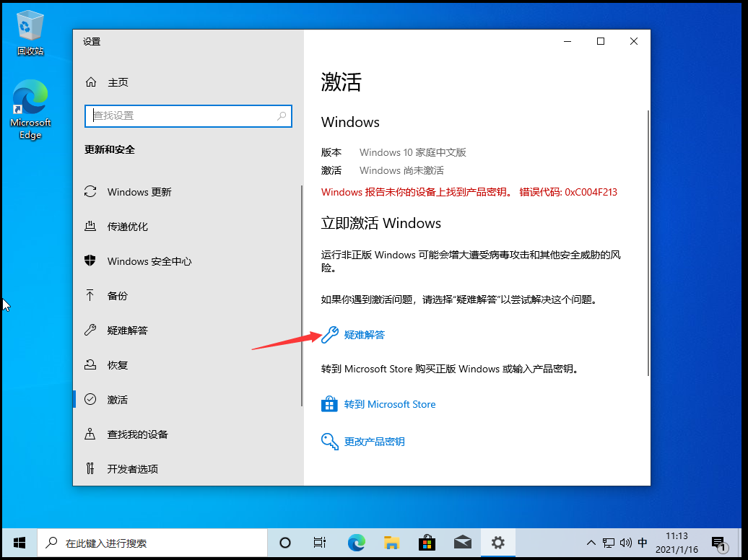Viewport: 748px width, 560px height.
Task: Click the volume speaker tray icon
Action: (x=625, y=543)
